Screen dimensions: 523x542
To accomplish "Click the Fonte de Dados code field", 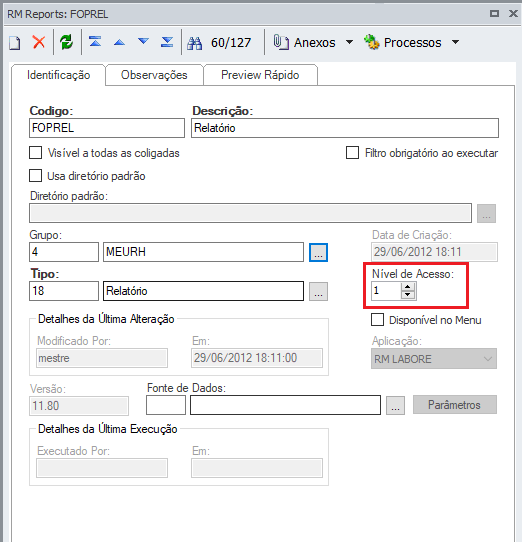I will click(166, 405).
